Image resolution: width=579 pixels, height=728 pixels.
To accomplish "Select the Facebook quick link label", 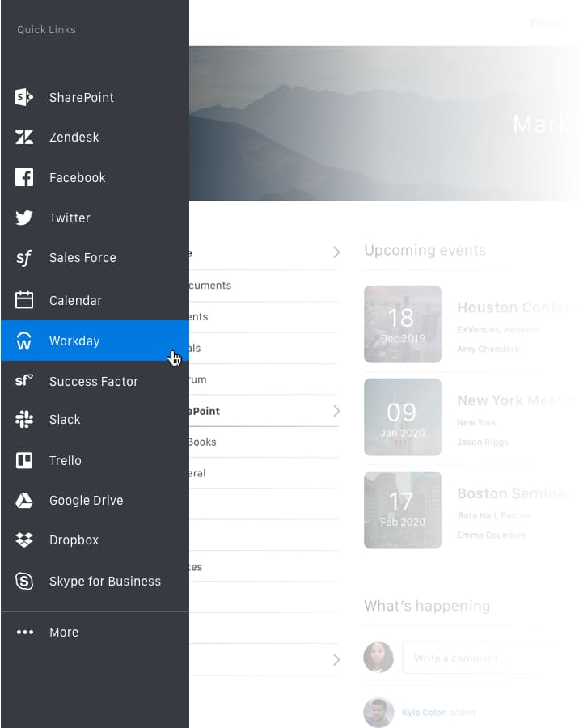I will click(78, 177).
